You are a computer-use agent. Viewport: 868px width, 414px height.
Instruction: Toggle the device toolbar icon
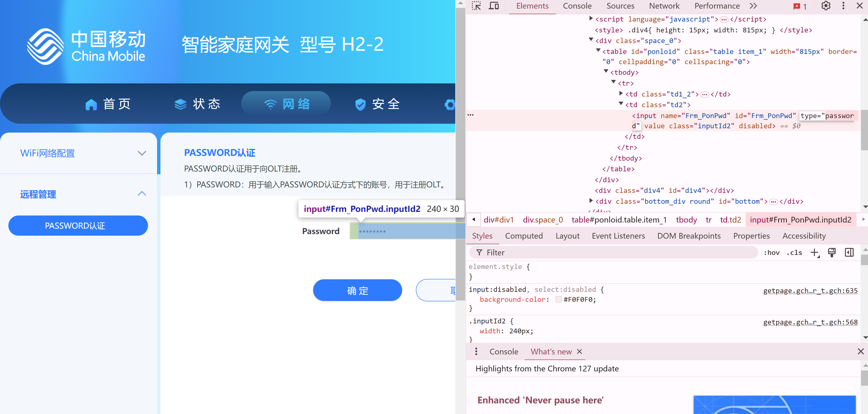(x=494, y=6)
